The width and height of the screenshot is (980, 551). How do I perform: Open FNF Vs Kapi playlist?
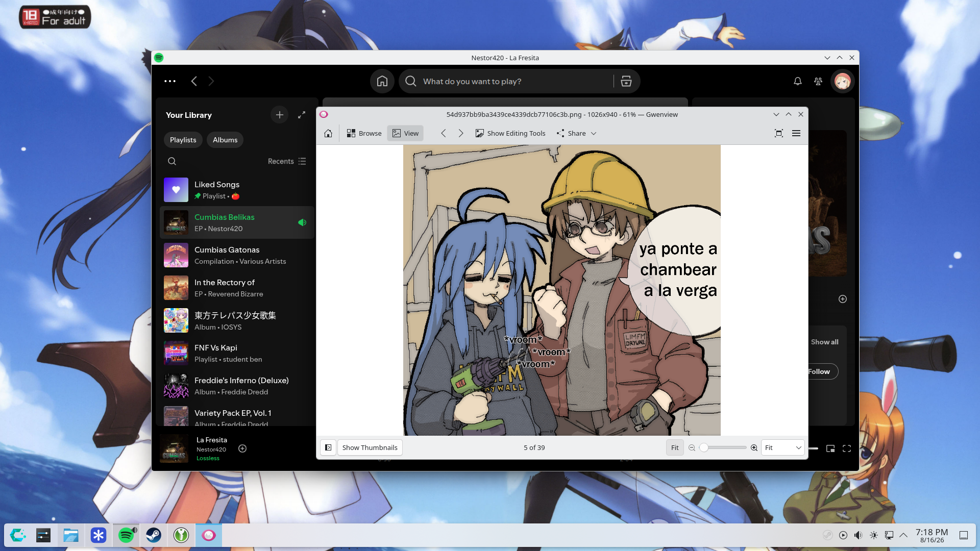[237, 353]
